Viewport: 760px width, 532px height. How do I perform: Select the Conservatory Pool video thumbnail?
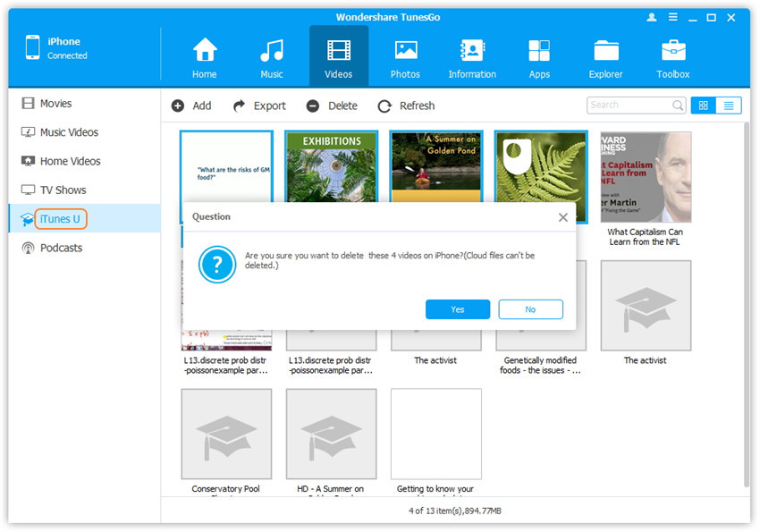(226, 434)
